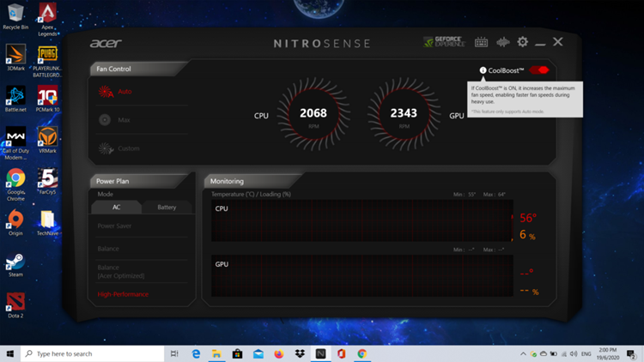Open the volume control in system tray

[574, 353]
